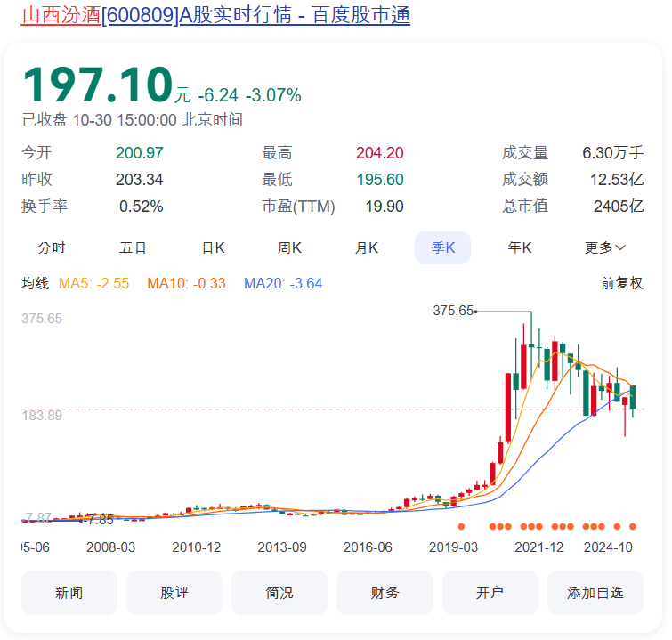Screen dimensions: 672x640
Task: Select the 季K chart tab
Action: point(442,247)
